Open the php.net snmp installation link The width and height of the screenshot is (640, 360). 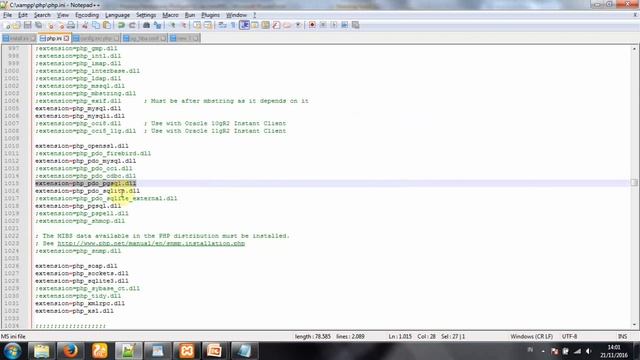pos(151,243)
